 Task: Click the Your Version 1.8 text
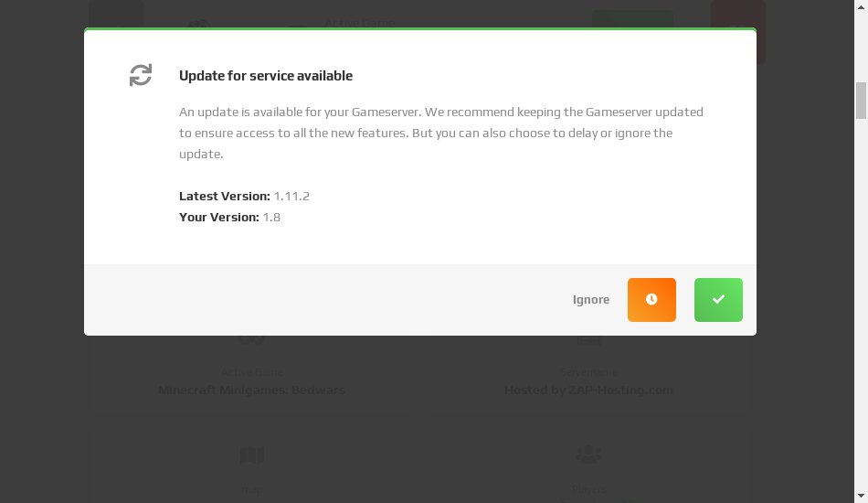coord(229,217)
